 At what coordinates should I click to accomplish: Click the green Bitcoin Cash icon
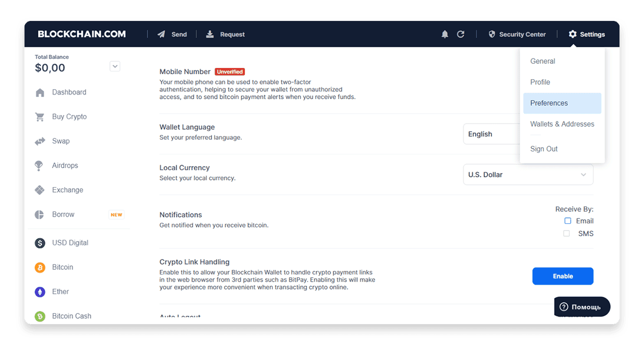(40, 316)
